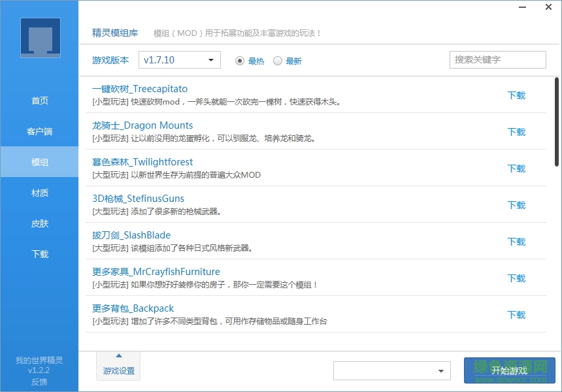Open the 反馈 feedback link

coord(38,381)
